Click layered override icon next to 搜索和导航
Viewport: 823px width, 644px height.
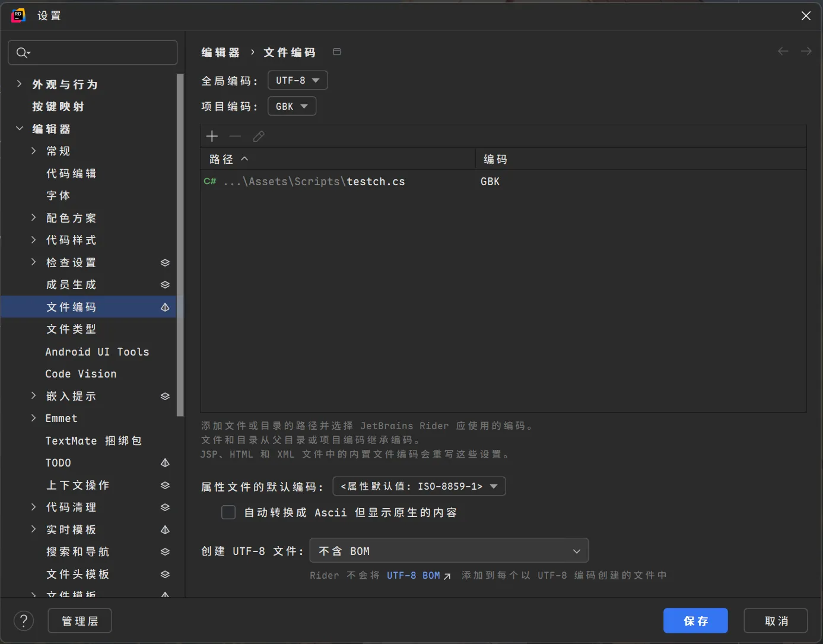[x=165, y=551]
